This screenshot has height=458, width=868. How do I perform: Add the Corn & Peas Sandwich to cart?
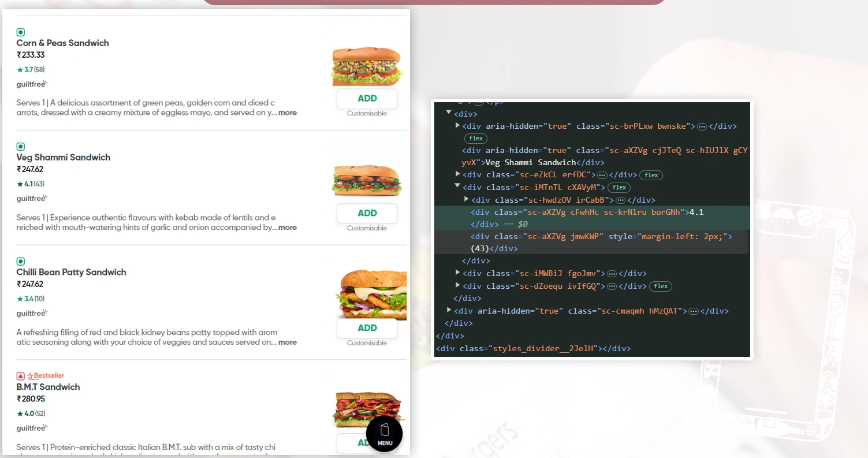coord(367,99)
